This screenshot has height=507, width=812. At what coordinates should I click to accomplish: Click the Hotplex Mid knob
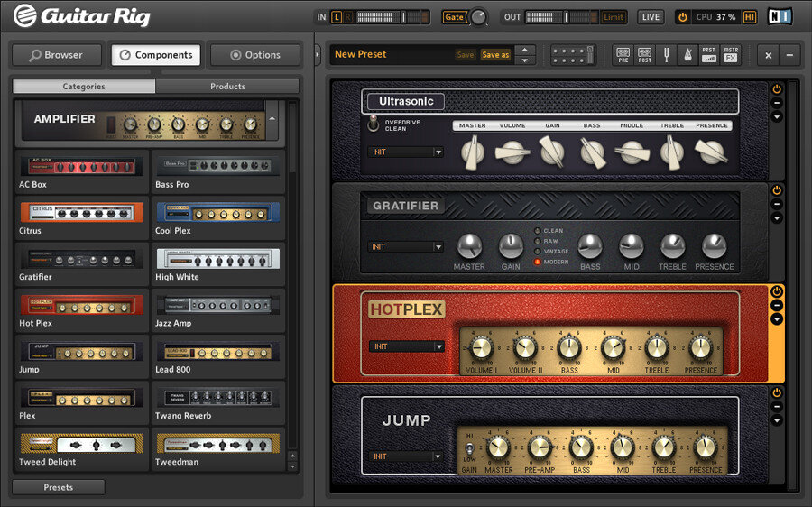coord(614,348)
